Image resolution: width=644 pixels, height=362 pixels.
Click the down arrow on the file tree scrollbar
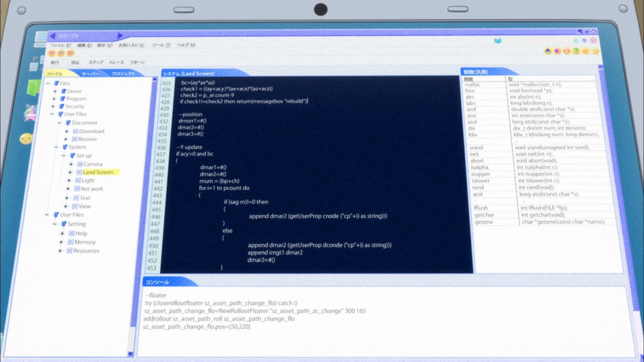pos(130,354)
